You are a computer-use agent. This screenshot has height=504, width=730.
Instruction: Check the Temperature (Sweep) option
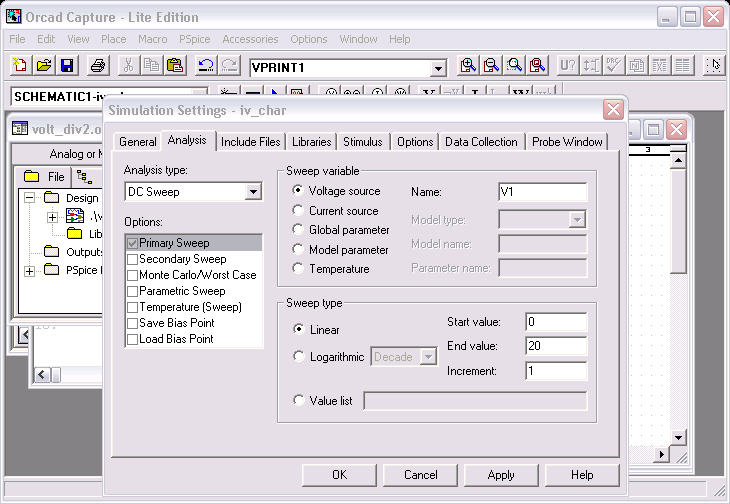click(x=132, y=307)
